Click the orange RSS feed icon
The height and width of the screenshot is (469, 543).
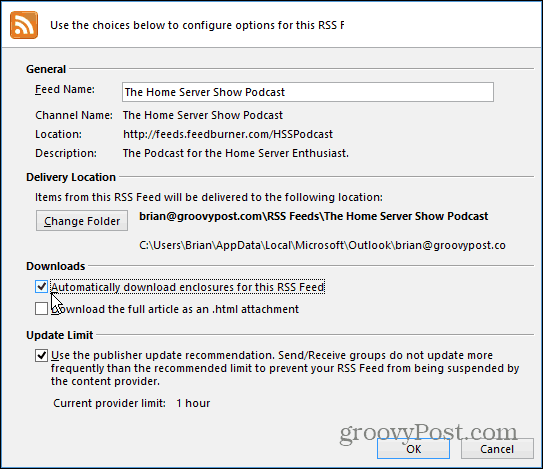pos(24,25)
